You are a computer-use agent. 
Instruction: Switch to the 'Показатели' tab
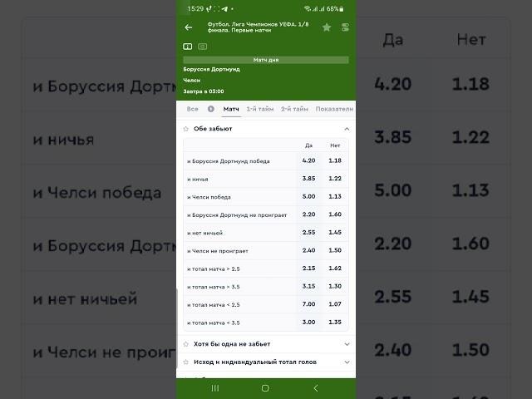point(334,109)
